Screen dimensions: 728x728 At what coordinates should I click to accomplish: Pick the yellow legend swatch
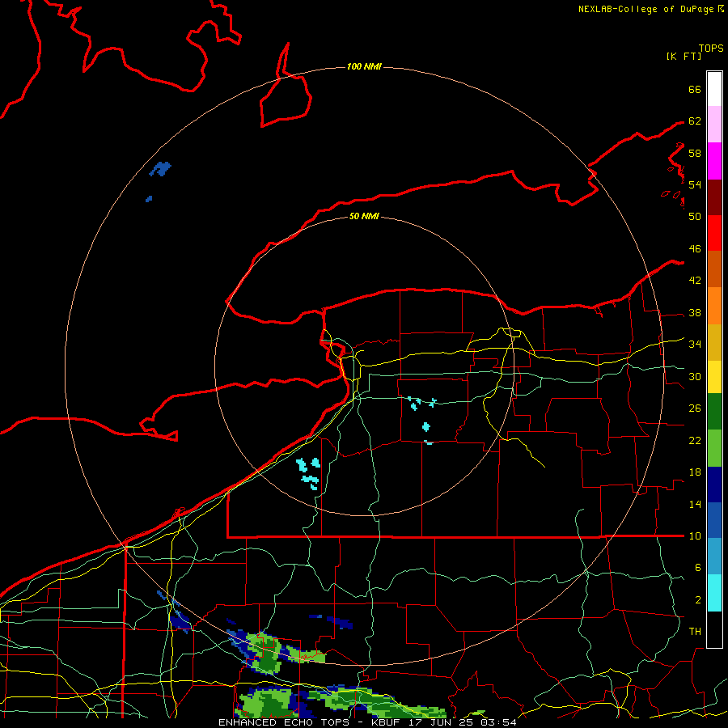click(x=714, y=377)
